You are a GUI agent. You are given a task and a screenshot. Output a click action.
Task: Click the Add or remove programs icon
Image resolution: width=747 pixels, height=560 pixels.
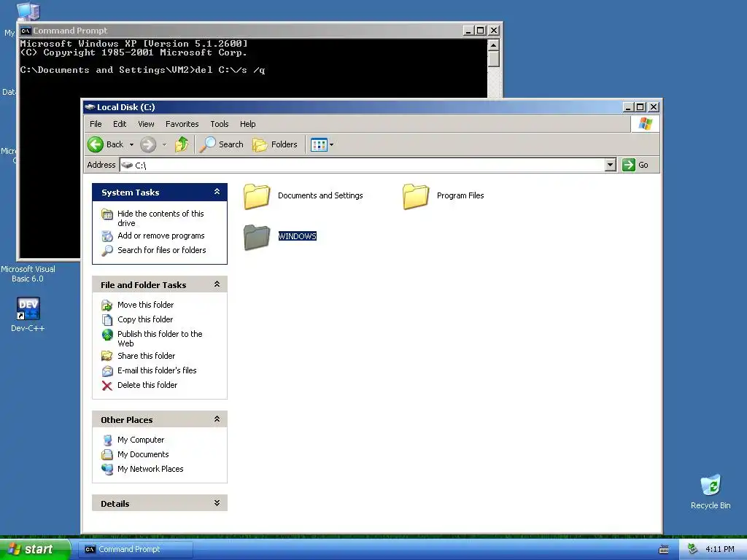[107, 236]
